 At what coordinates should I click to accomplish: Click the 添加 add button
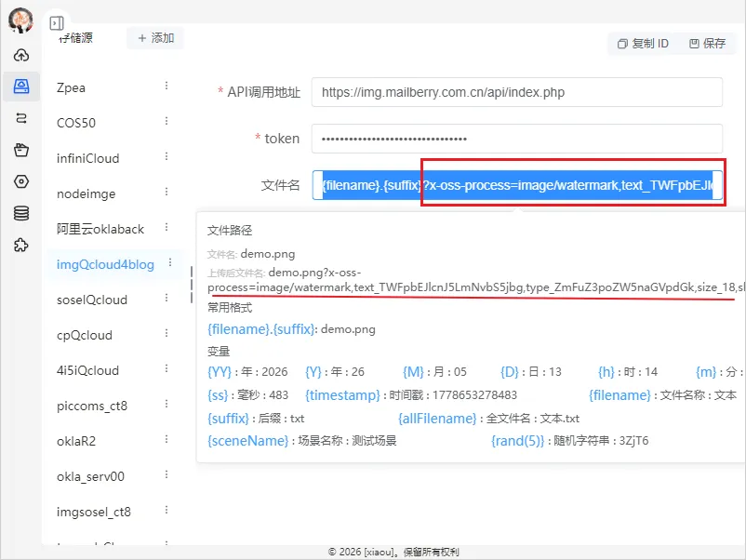155,37
